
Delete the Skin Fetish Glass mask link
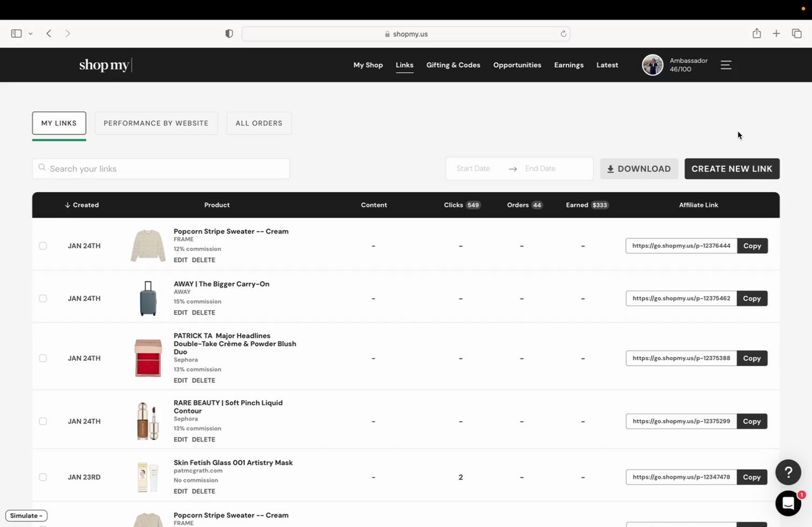click(204, 491)
